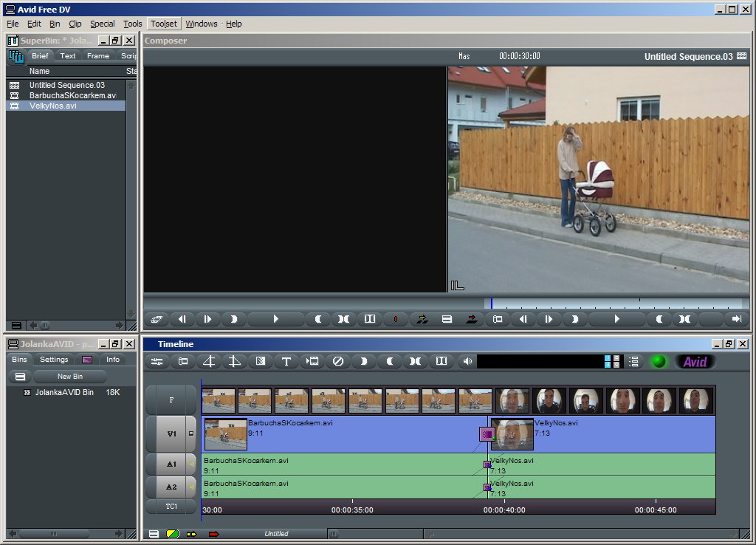Mark Clip under the record monitor

click(684, 319)
